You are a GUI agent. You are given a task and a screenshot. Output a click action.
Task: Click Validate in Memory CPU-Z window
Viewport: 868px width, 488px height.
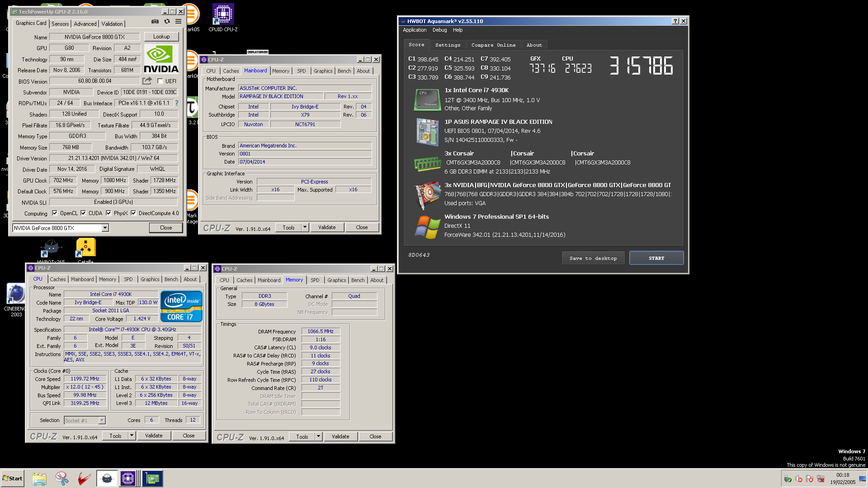pos(340,436)
